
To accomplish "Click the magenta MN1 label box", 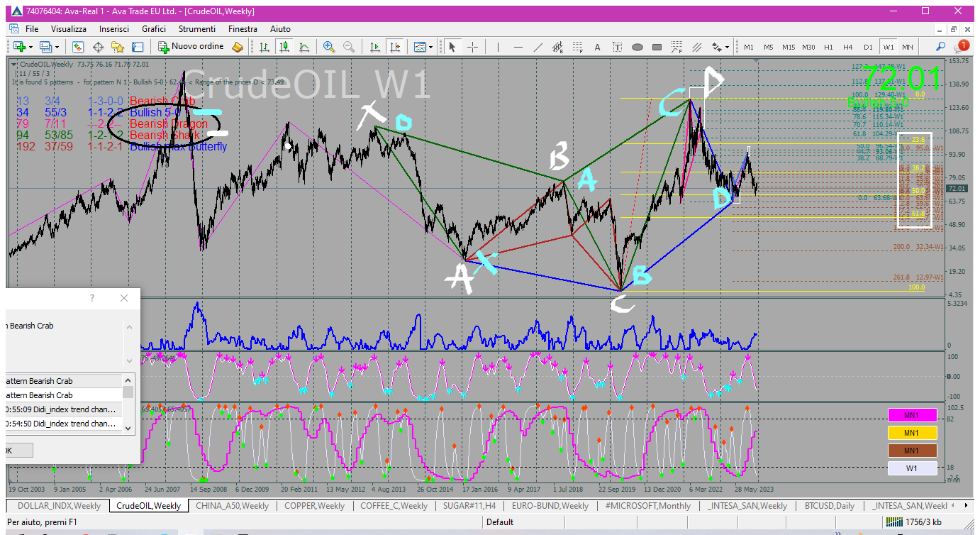I will [913, 414].
